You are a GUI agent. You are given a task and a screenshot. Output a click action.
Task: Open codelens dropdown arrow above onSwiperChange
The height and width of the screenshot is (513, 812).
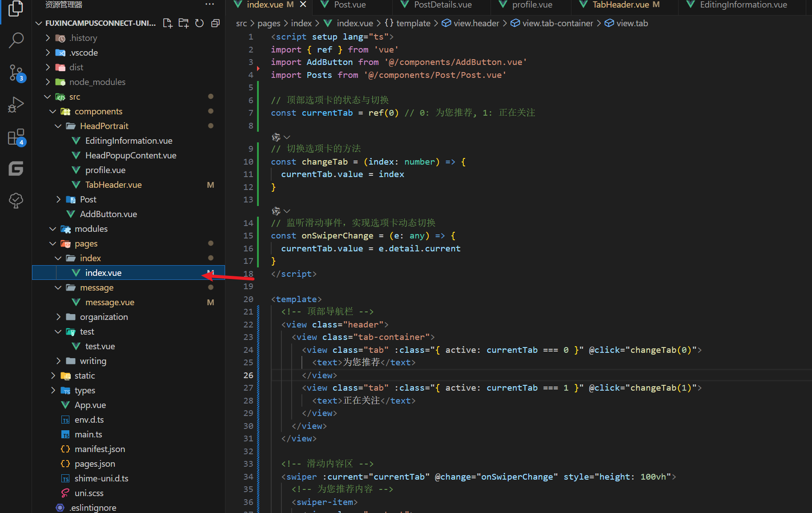287,211
